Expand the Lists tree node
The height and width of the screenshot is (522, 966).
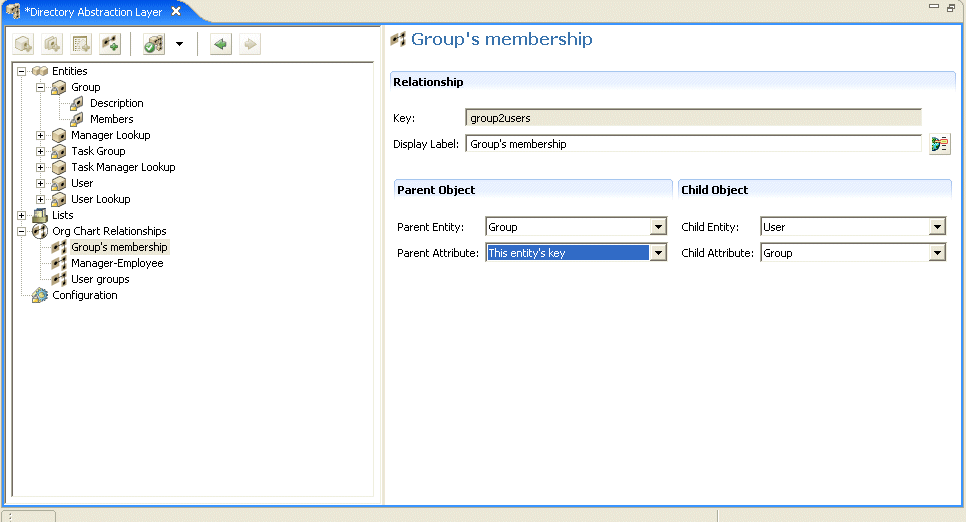22,215
